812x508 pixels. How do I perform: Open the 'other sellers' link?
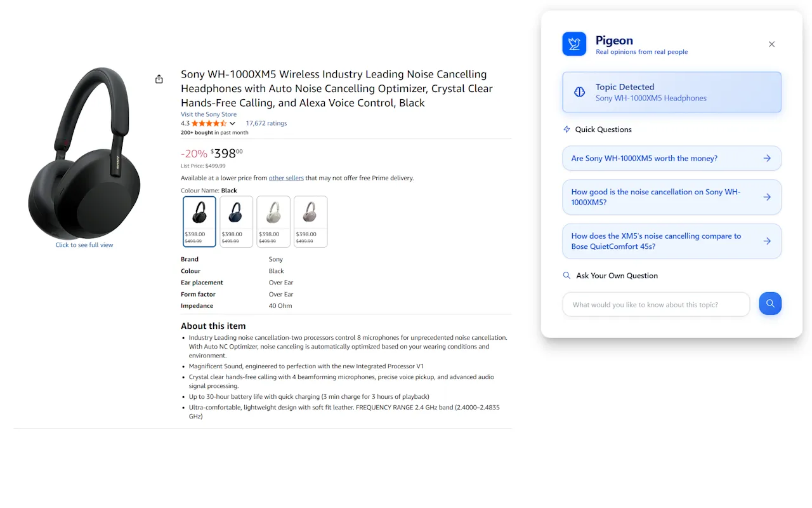(x=286, y=178)
